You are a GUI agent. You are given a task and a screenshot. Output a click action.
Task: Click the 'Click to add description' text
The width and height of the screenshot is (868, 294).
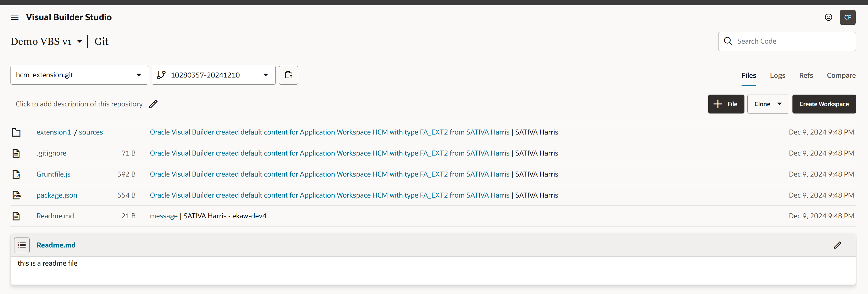click(x=80, y=104)
